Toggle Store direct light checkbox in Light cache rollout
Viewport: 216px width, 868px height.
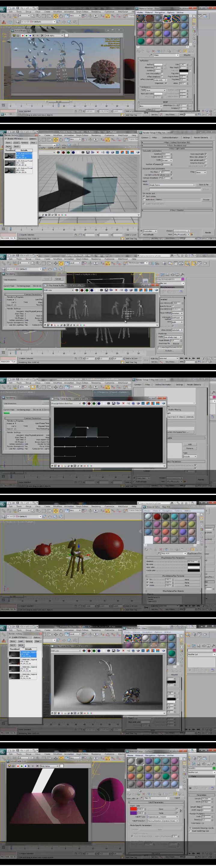coord(205,154)
